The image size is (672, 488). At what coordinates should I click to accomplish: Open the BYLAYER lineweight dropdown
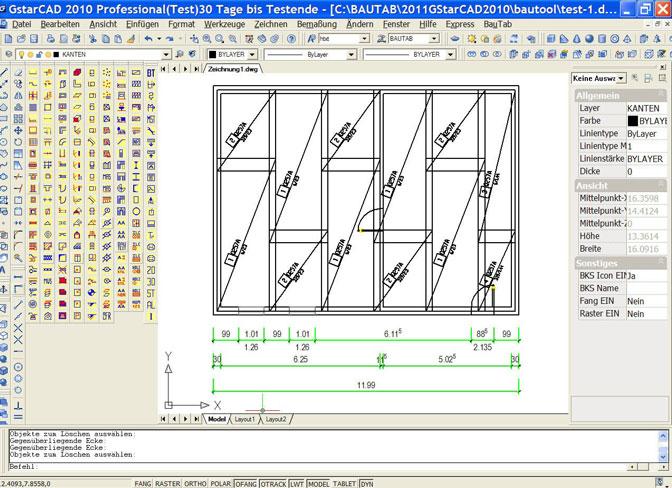coord(450,54)
